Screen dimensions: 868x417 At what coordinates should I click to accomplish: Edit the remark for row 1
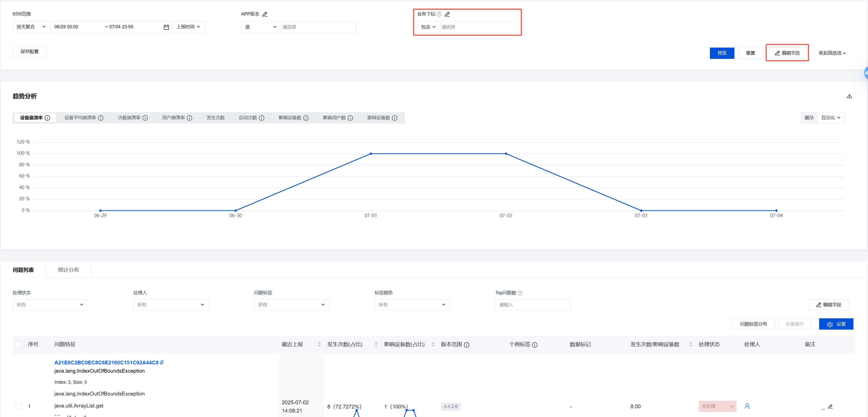830,406
